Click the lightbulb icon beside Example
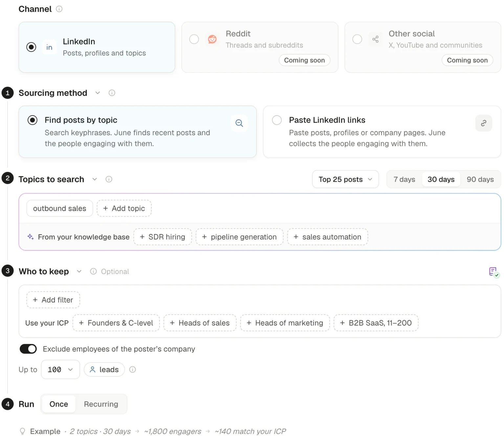This screenshot has height=443, width=504. (x=22, y=431)
